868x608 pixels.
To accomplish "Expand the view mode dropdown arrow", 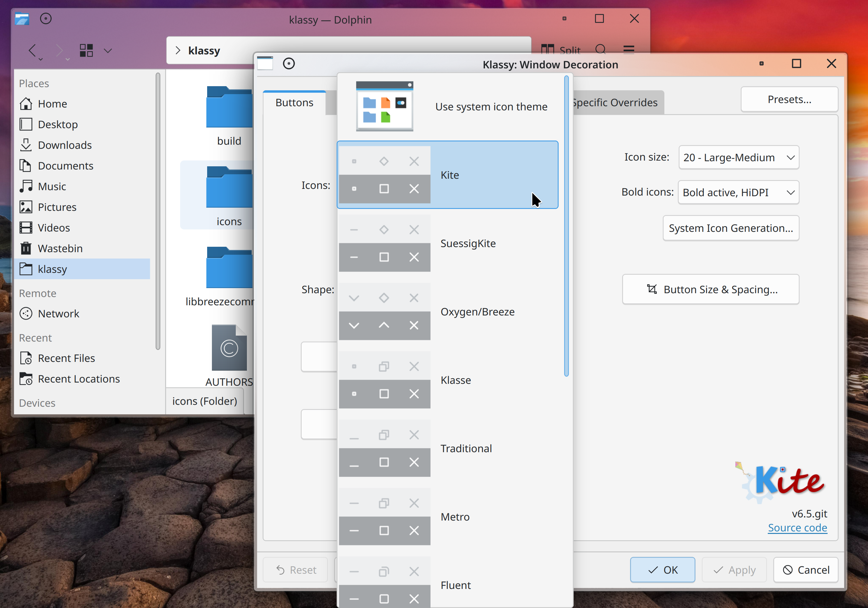I will click(108, 51).
